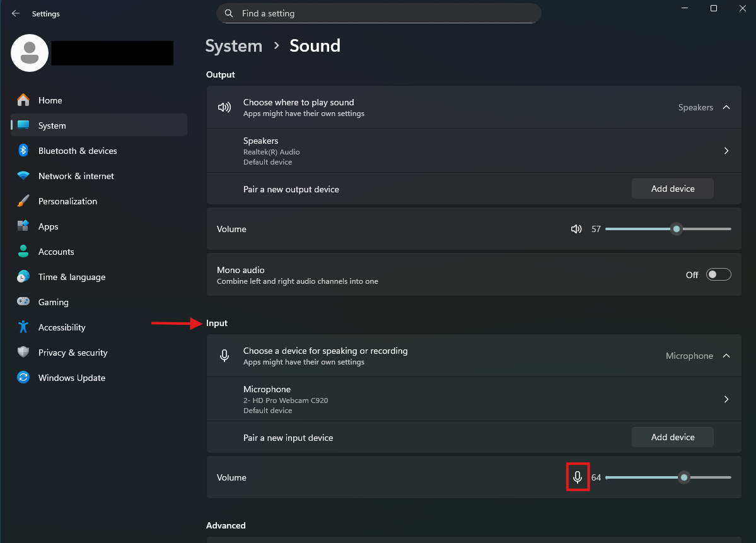Open Apps settings label
This screenshot has width=756, height=543.
[x=48, y=226]
